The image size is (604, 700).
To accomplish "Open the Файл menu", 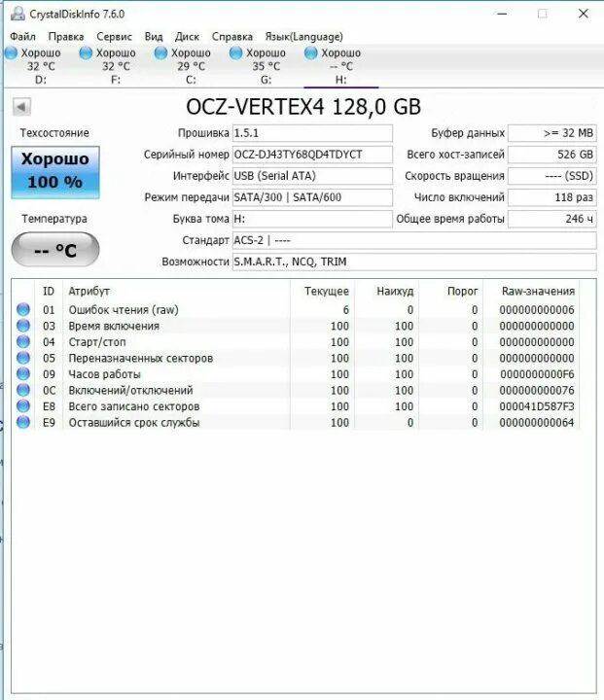I will (22, 37).
